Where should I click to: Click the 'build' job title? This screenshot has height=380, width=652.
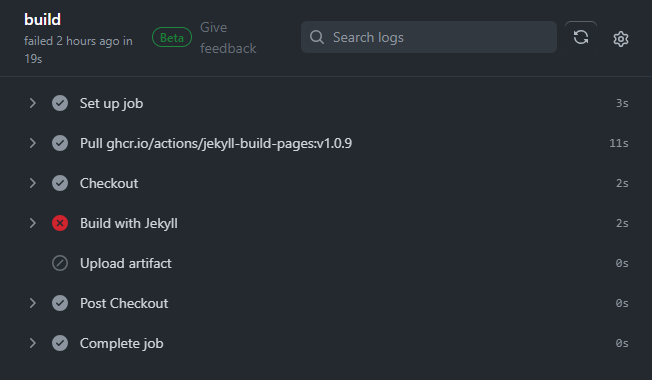point(42,20)
